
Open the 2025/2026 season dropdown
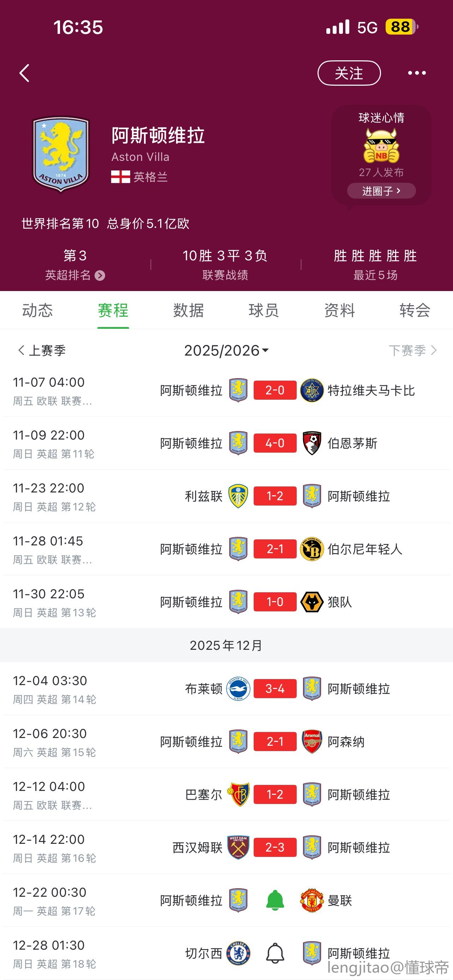(226, 350)
